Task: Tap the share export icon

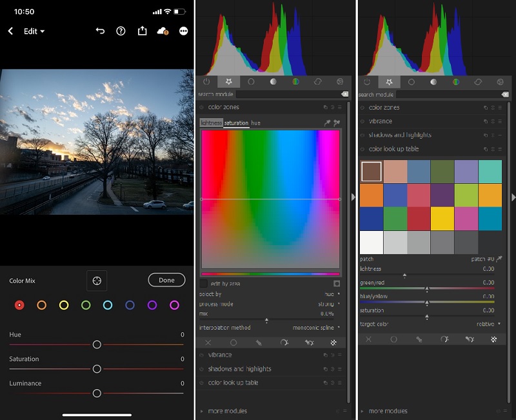Action: click(142, 31)
